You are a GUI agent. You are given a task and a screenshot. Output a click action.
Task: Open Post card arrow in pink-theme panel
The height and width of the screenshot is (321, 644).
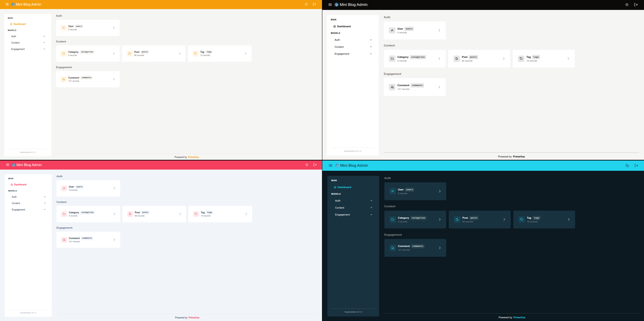point(180,214)
